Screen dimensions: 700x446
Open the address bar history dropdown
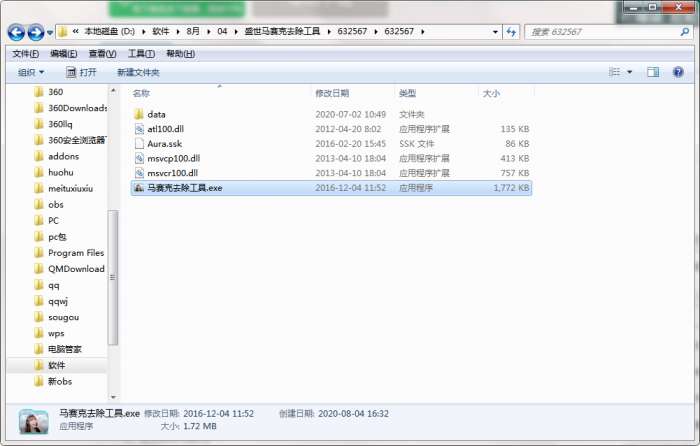[495, 32]
